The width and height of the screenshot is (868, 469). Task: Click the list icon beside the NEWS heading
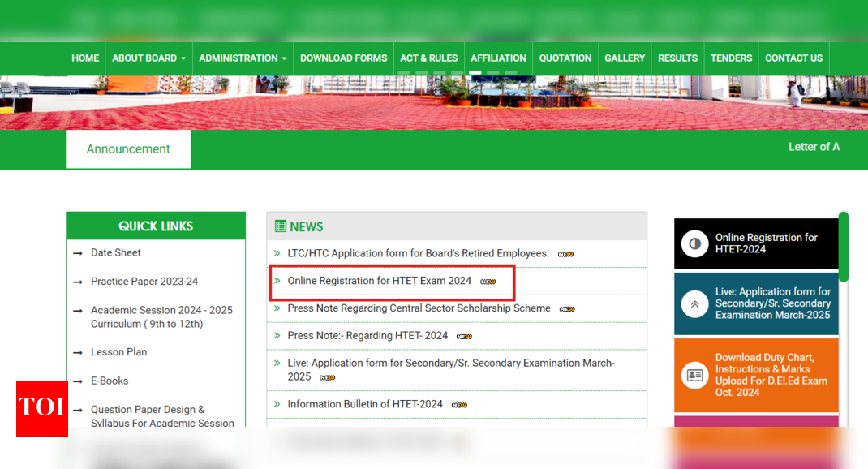281,226
